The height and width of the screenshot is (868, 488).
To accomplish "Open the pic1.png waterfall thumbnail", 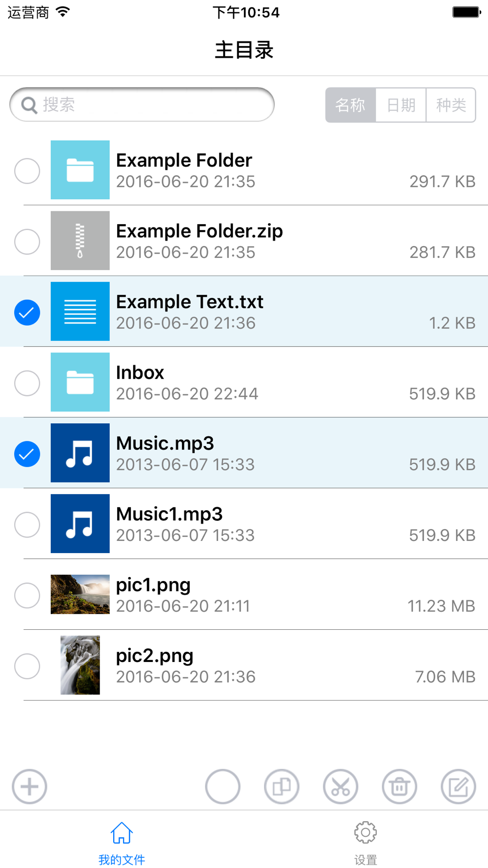I will [x=80, y=594].
